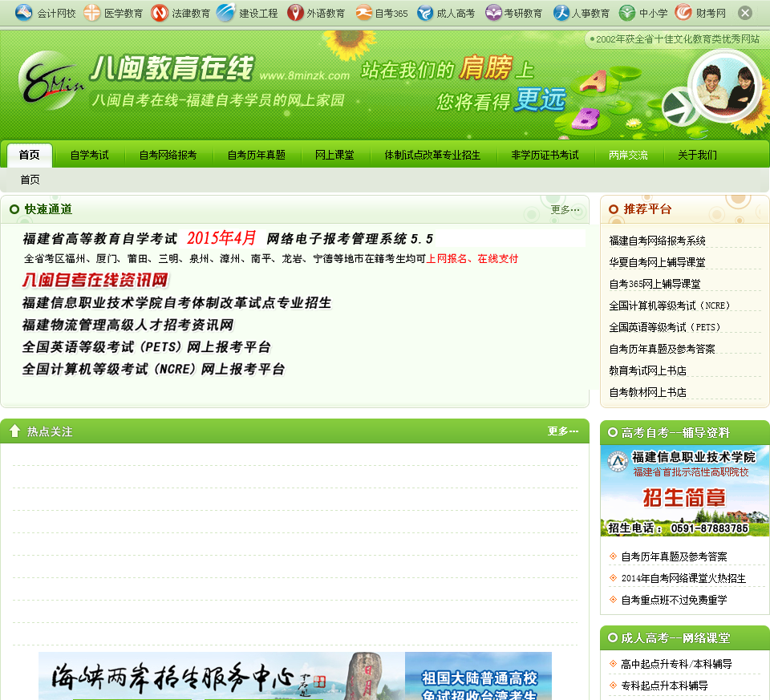Click the www.8minzk.com header text
770x700 pixels.
coord(305,75)
